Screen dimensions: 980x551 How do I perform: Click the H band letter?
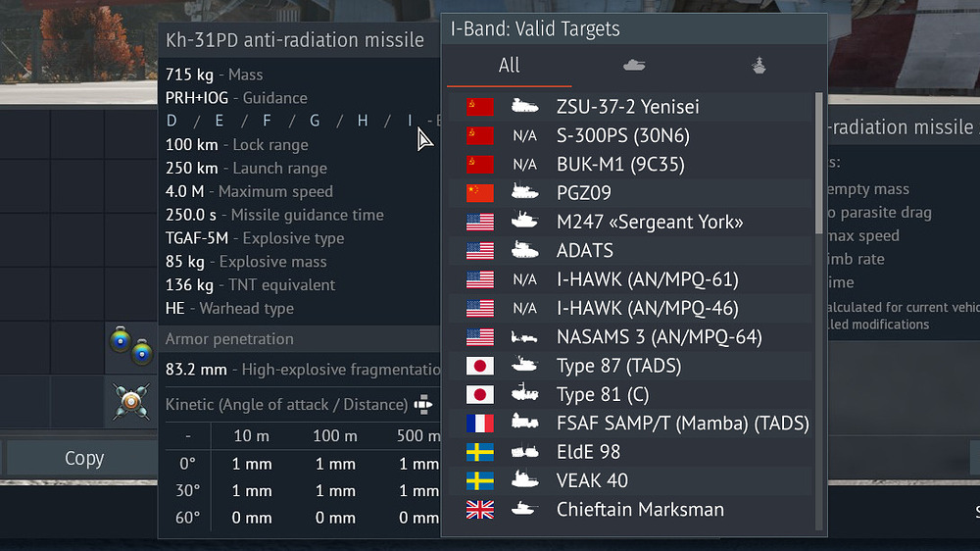click(363, 121)
